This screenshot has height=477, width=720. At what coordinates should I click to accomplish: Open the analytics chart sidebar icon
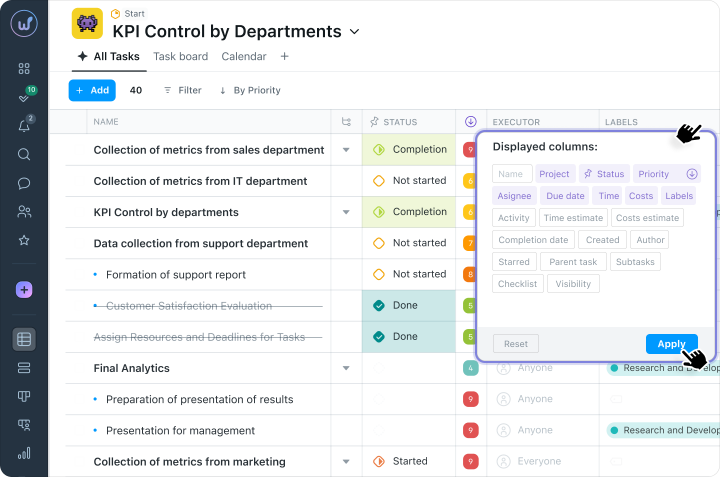click(x=24, y=453)
